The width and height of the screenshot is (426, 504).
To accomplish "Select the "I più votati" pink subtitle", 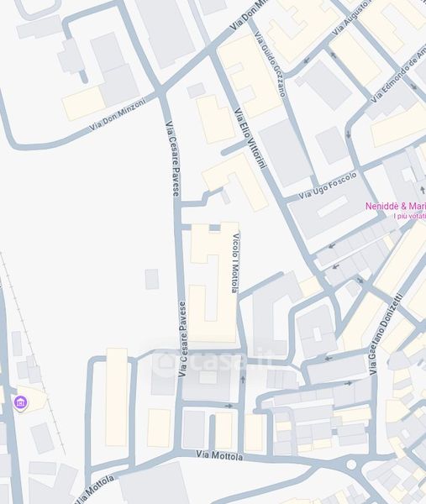I will (409, 216).
